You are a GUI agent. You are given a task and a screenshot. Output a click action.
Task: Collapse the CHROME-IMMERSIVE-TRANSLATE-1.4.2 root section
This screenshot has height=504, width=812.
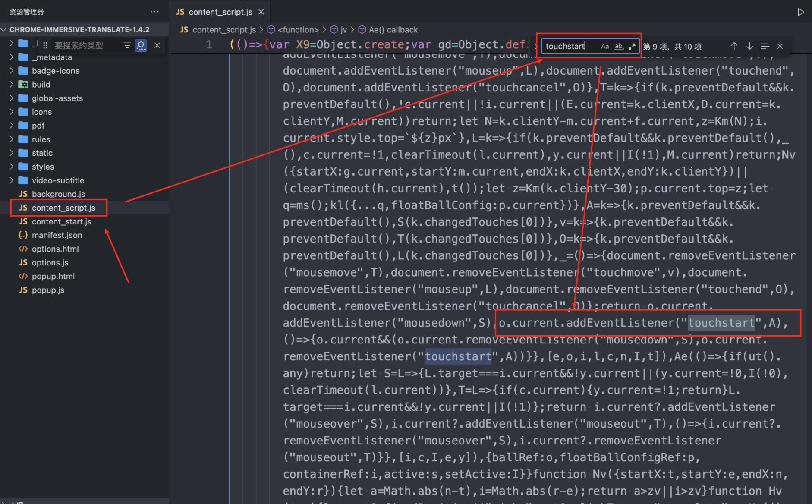[x=79, y=29]
